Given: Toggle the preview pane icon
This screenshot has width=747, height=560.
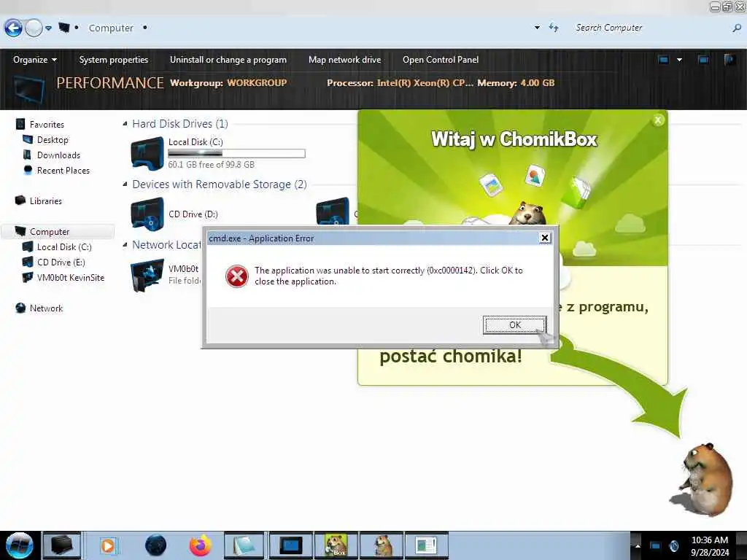Looking at the screenshot, I should tap(703, 60).
